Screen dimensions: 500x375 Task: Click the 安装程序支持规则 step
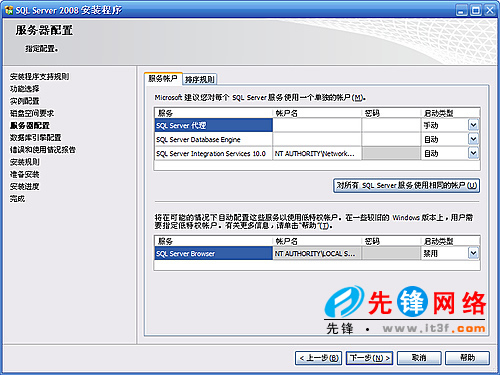39,77
